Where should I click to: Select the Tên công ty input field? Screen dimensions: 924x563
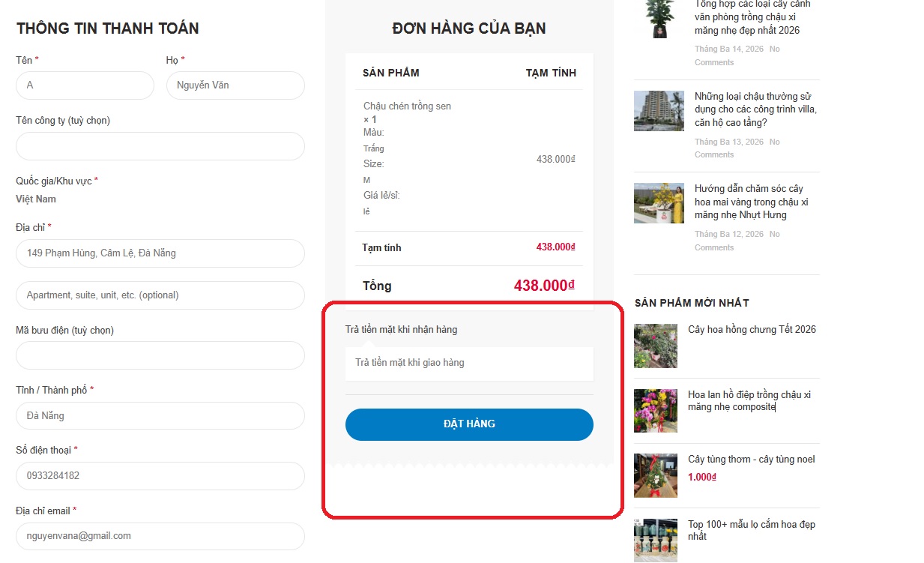[x=160, y=146]
